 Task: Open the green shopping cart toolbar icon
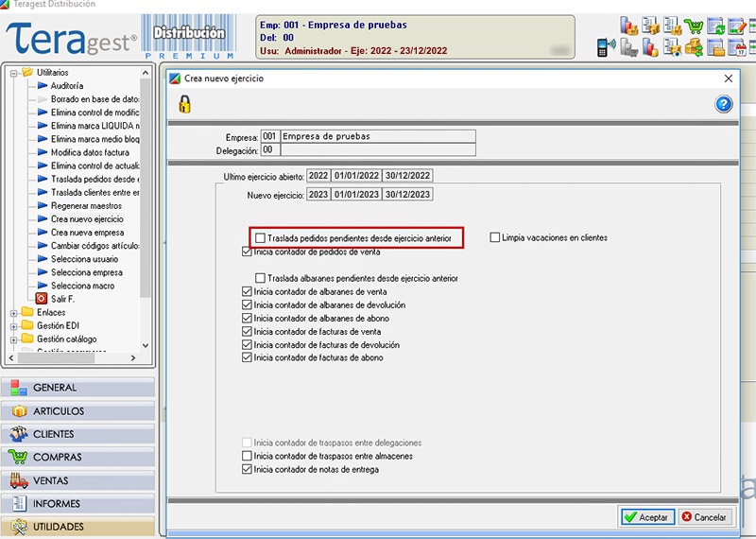click(694, 26)
